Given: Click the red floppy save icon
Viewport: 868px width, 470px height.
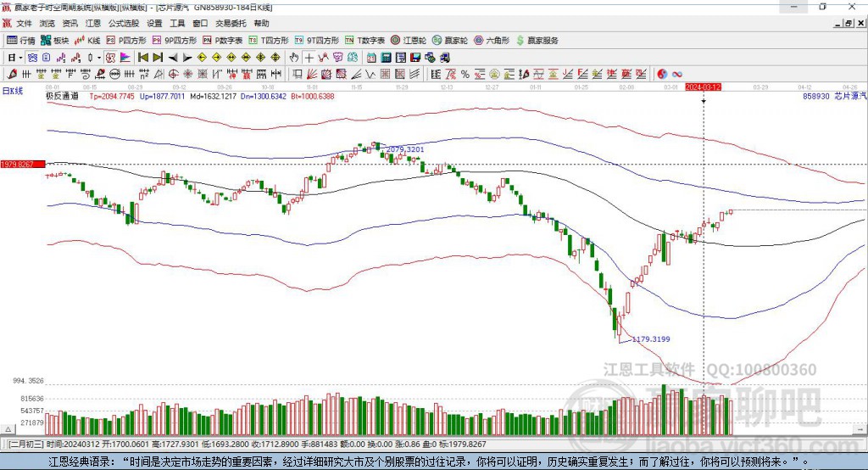Looking at the screenshot, I should pyautogui.click(x=416, y=58).
